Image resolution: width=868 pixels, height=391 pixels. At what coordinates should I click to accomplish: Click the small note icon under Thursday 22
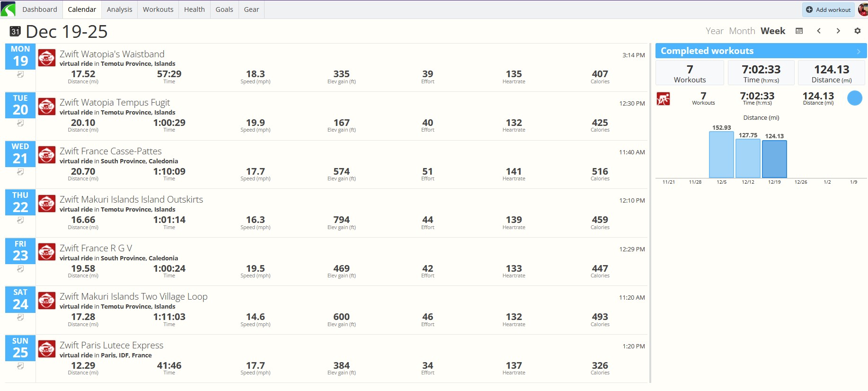[x=20, y=220]
